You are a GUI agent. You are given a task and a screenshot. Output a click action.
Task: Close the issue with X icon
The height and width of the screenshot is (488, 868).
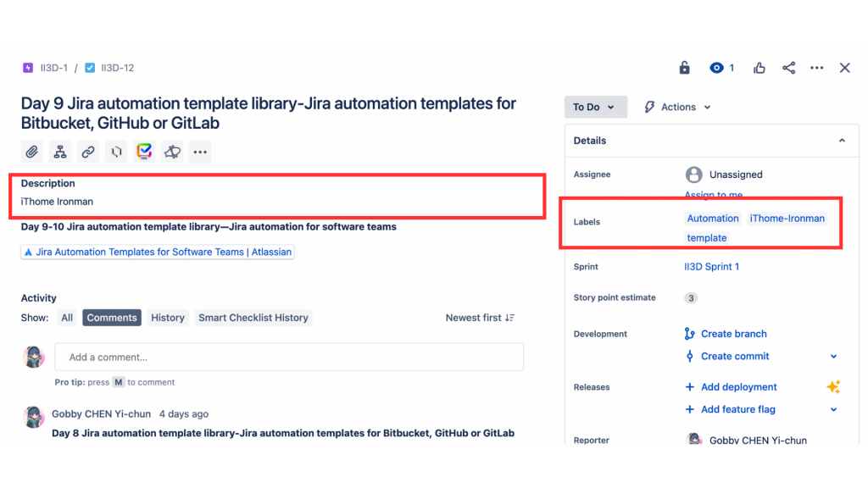tap(844, 68)
